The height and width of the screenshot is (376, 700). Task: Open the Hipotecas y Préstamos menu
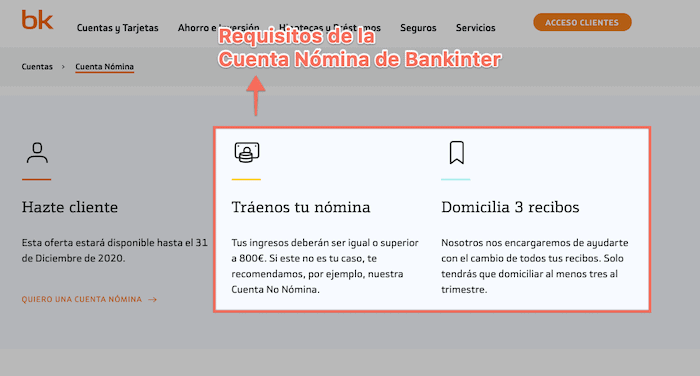[330, 28]
